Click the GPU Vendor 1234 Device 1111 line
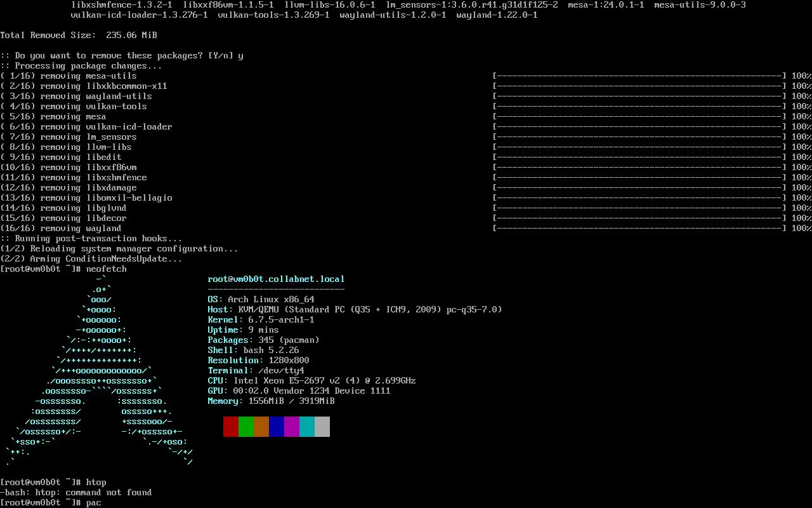The width and height of the screenshot is (812, 508). tap(299, 391)
